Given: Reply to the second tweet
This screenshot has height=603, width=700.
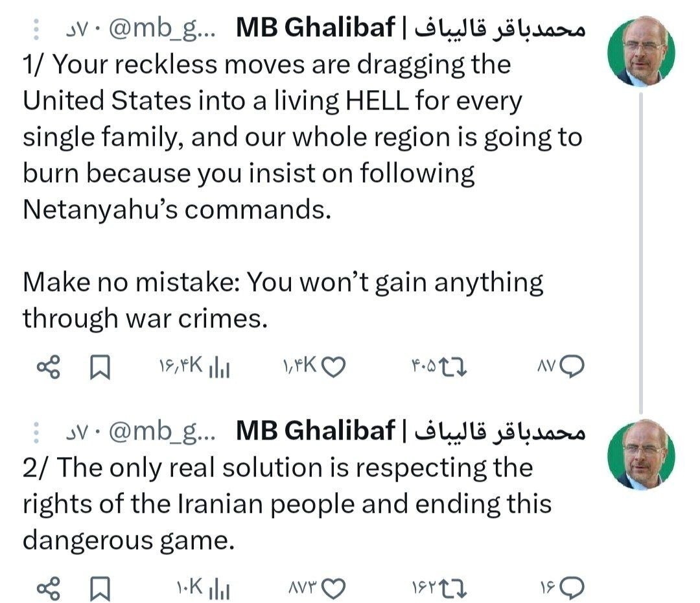Looking at the screenshot, I should [x=572, y=589].
